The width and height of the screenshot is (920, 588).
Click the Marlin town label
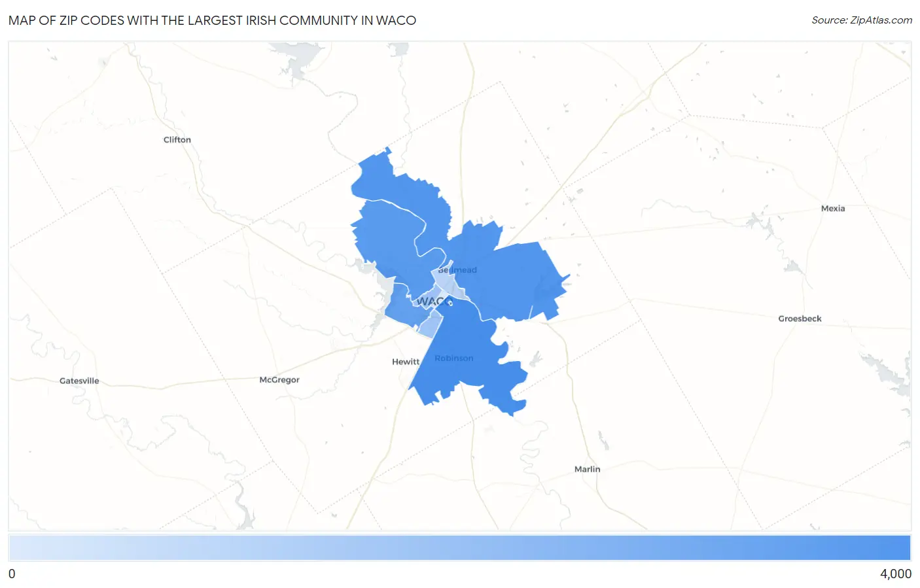tap(587, 469)
